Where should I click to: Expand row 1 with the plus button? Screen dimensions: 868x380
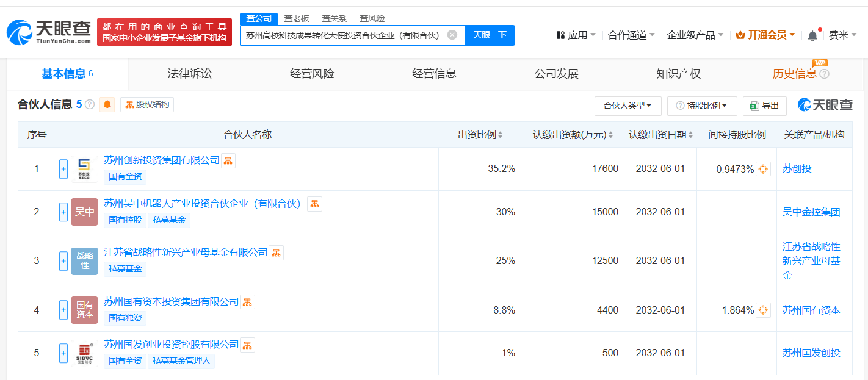[x=63, y=169]
